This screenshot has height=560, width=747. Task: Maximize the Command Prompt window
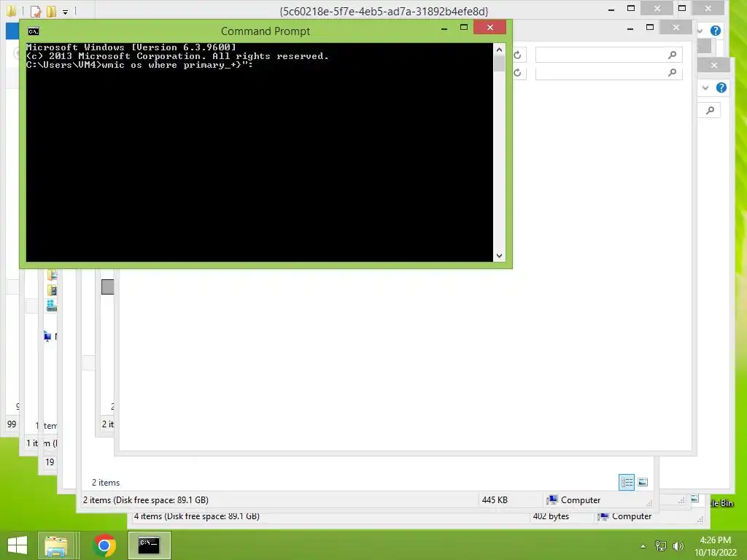tap(463, 27)
